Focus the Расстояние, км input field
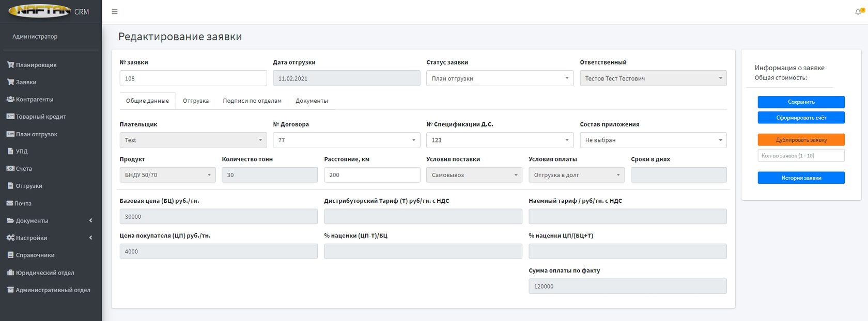Screen dimensions: 868x321 pos(372,175)
